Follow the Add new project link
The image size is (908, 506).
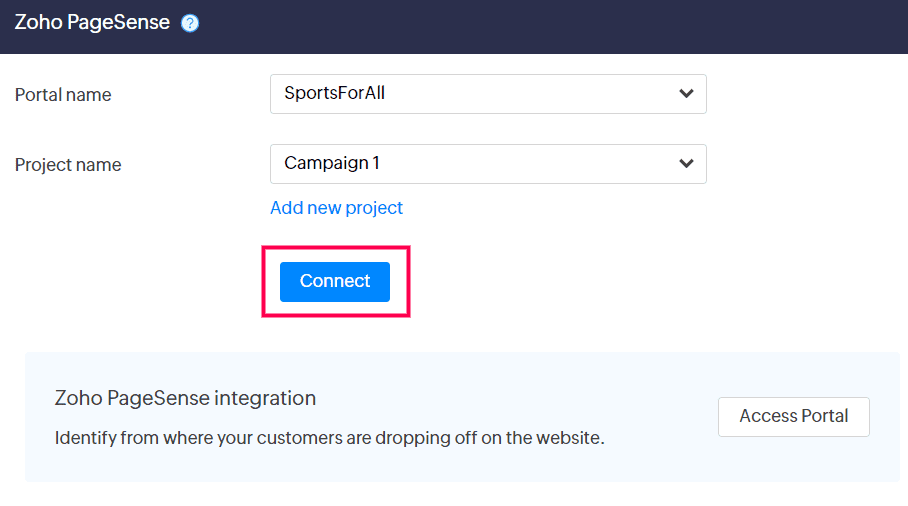click(x=336, y=208)
